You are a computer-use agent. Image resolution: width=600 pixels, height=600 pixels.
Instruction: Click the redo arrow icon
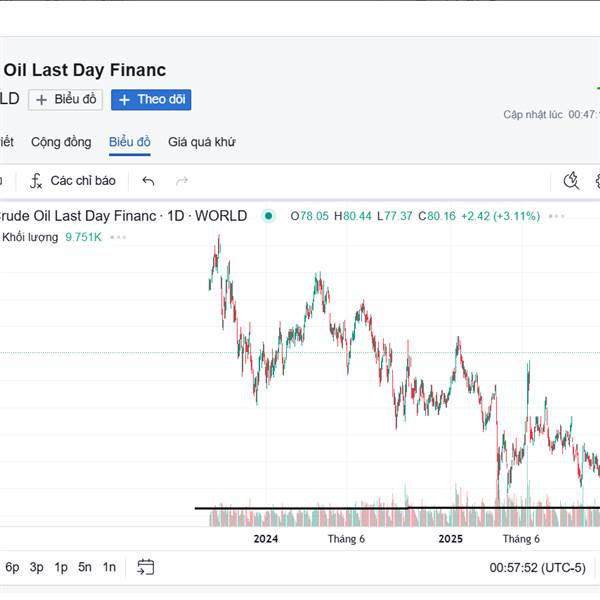[x=182, y=181]
